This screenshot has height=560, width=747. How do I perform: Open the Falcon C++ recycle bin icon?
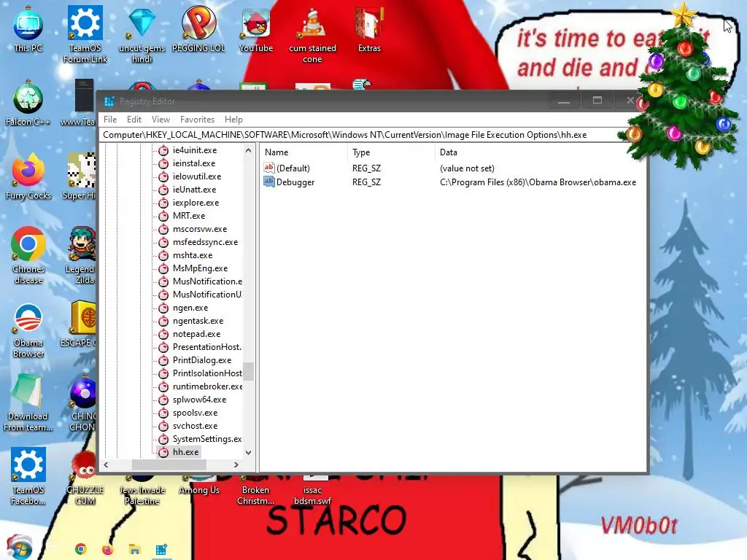click(28, 103)
